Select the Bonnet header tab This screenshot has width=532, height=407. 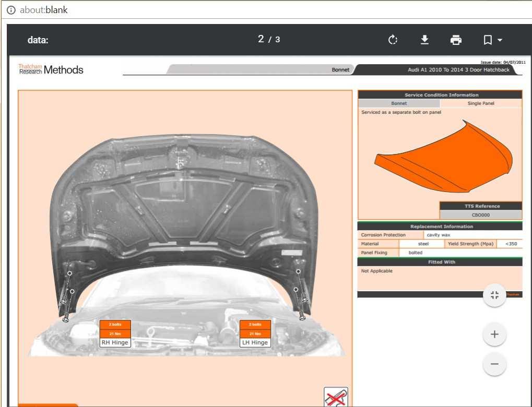click(x=261, y=69)
